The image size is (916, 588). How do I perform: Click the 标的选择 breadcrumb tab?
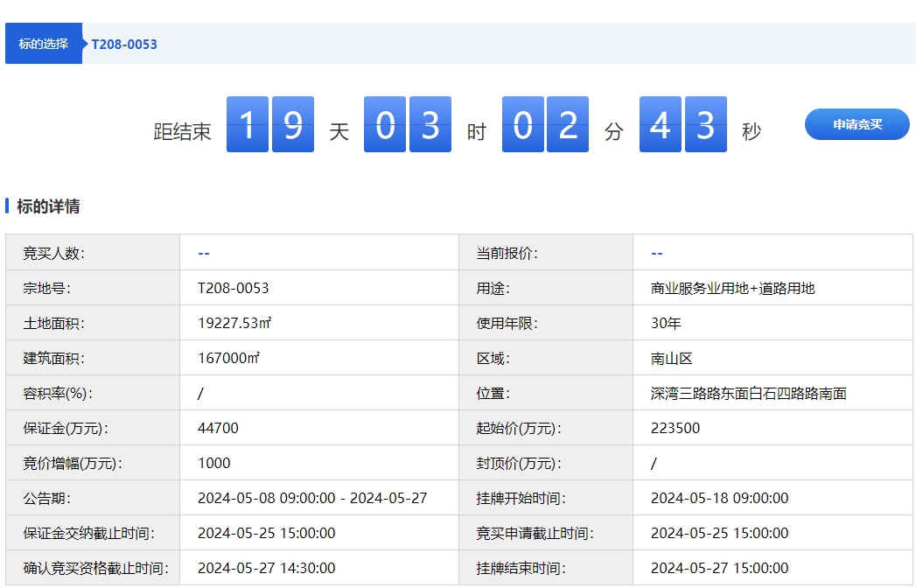[x=43, y=44]
